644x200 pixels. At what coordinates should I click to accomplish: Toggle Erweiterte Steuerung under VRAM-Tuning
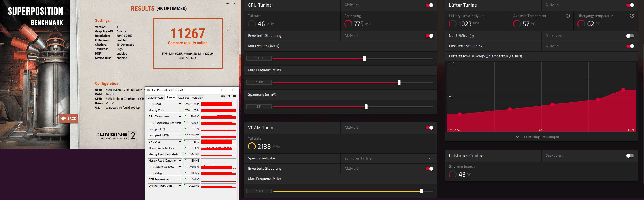click(x=429, y=169)
